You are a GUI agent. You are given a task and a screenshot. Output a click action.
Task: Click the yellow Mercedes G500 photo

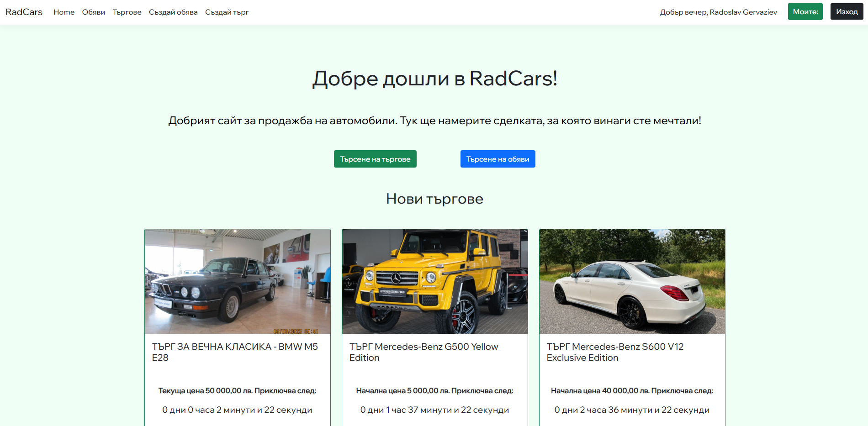click(x=434, y=281)
